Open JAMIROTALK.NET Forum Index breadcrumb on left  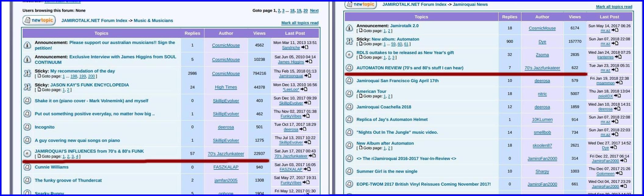click(94, 20)
